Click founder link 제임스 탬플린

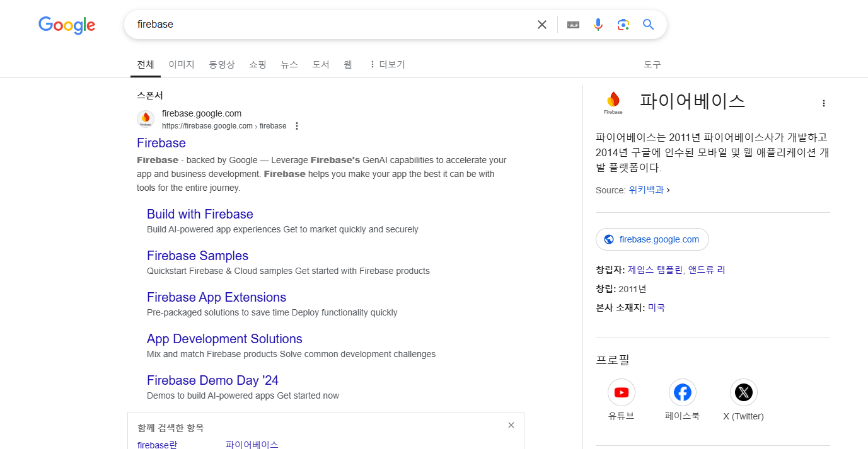(655, 270)
